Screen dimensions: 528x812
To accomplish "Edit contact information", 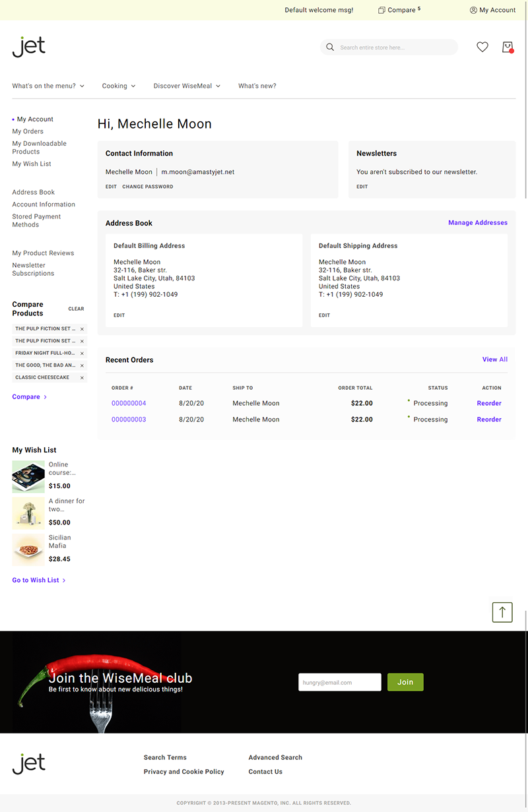I will (111, 187).
